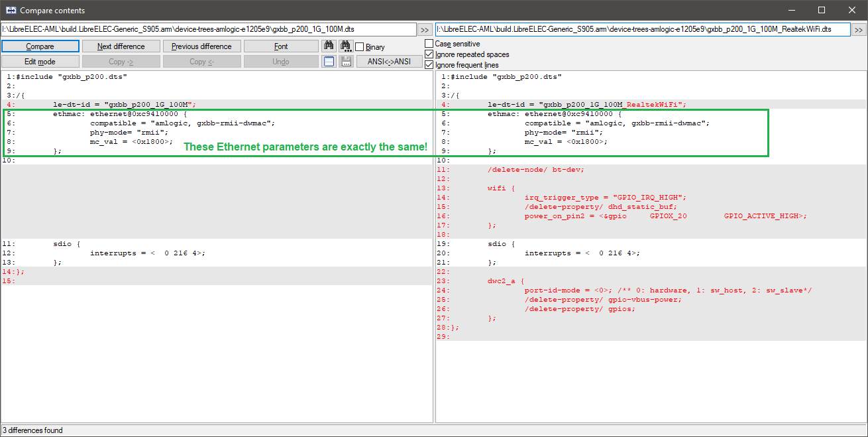Go to Previous difference

coord(201,46)
